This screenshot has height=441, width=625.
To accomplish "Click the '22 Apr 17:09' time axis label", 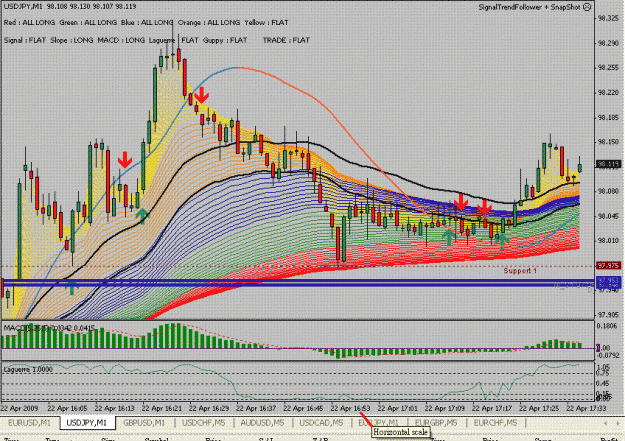I will (444, 408).
